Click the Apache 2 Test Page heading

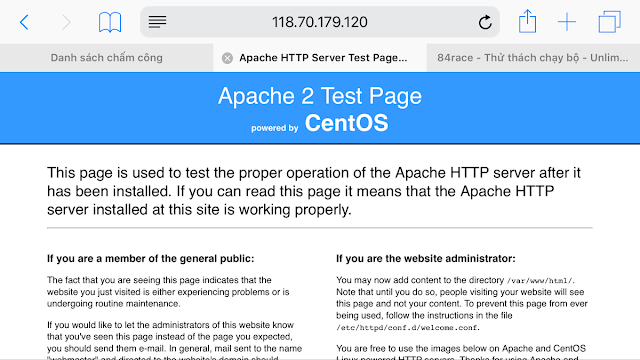[320, 96]
